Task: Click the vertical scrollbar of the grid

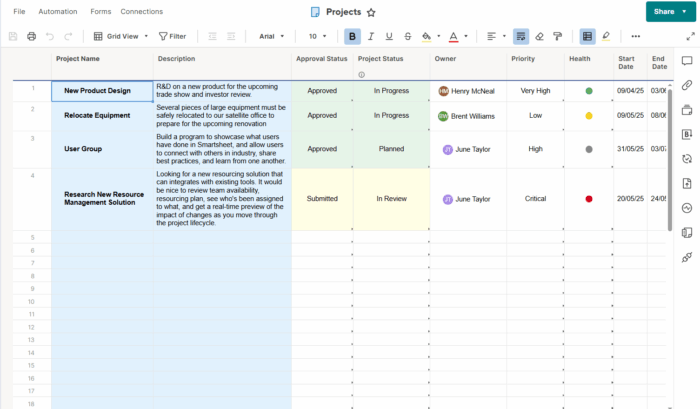Action: (670, 159)
